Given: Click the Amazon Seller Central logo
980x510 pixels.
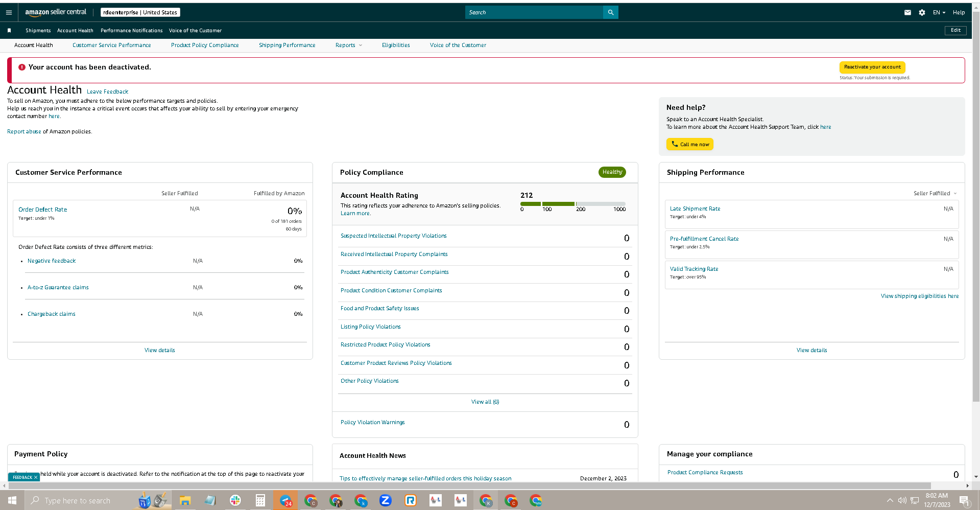Looking at the screenshot, I should tap(56, 12).
